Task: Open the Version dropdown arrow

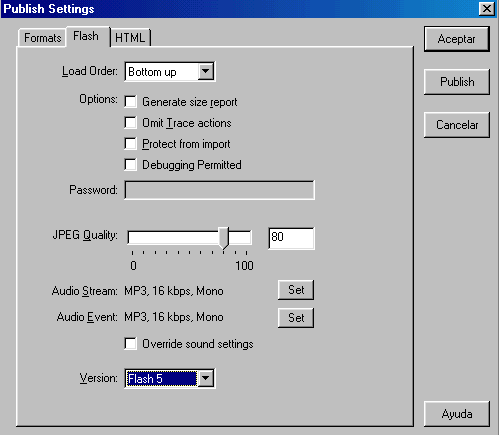Action: click(x=206, y=378)
